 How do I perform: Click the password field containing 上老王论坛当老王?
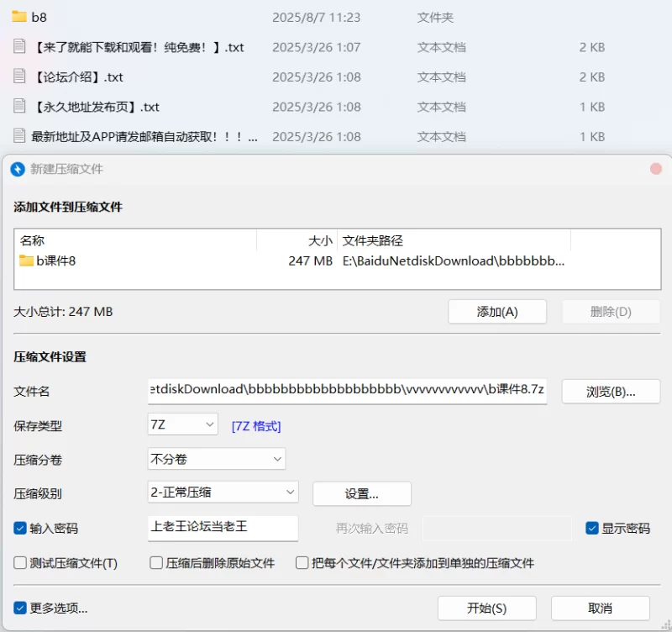click(223, 528)
